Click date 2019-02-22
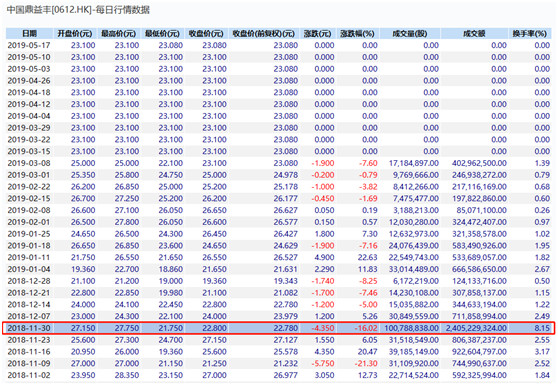558x385 pixels. (29, 187)
